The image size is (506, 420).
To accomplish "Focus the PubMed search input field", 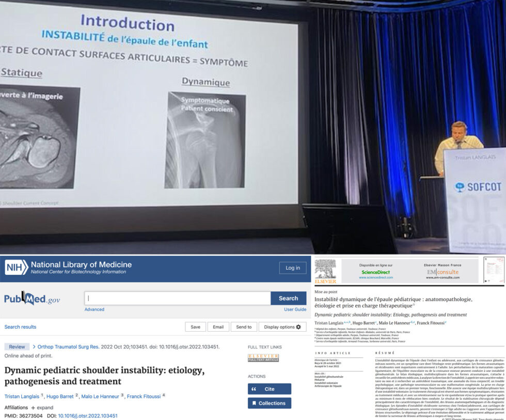I will (177, 298).
